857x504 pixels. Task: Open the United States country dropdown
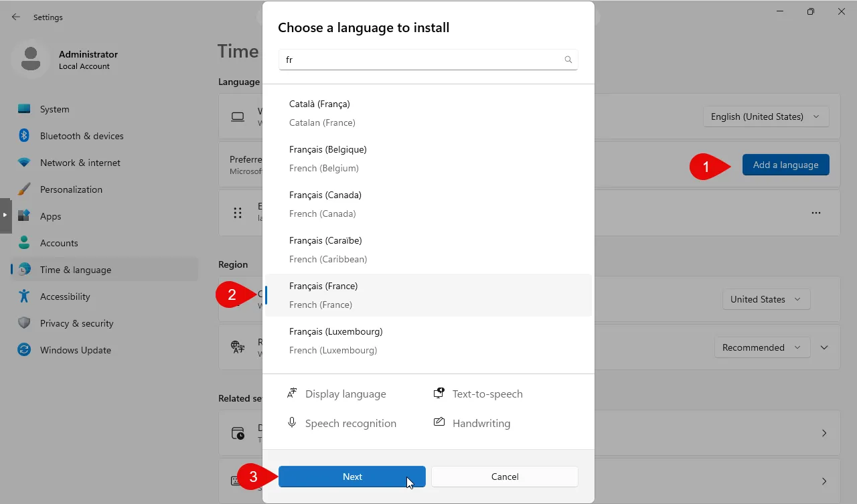[x=766, y=299]
